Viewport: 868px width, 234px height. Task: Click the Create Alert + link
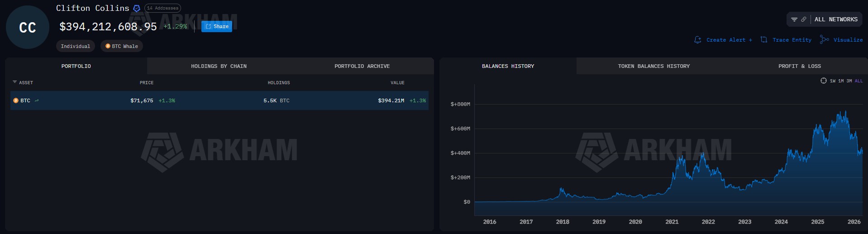729,40
